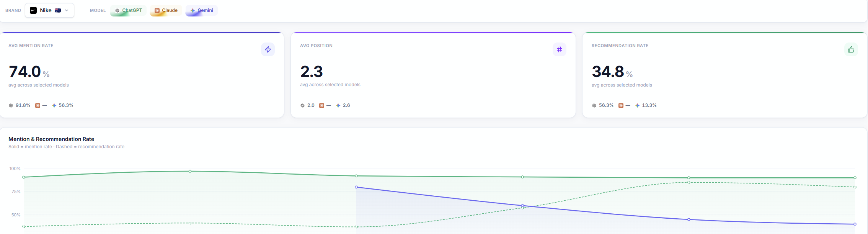The image size is (868, 234).
Task: Click the AVG POSITION label
Action: coord(316,46)
